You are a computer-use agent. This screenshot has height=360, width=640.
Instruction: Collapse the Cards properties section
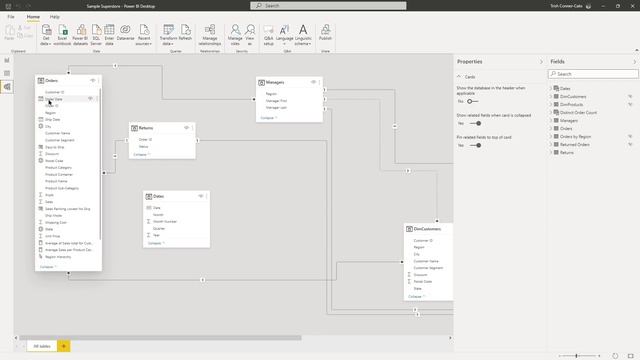point(459,77)
